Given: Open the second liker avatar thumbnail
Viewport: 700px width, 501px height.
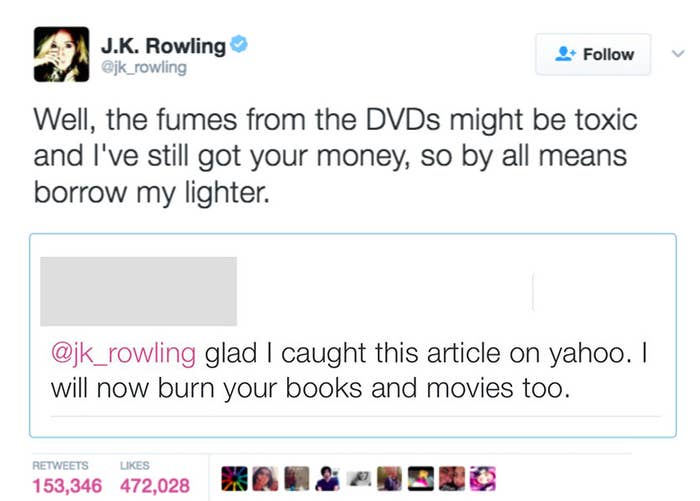Looking at the screenshot, I should (266, 479).
